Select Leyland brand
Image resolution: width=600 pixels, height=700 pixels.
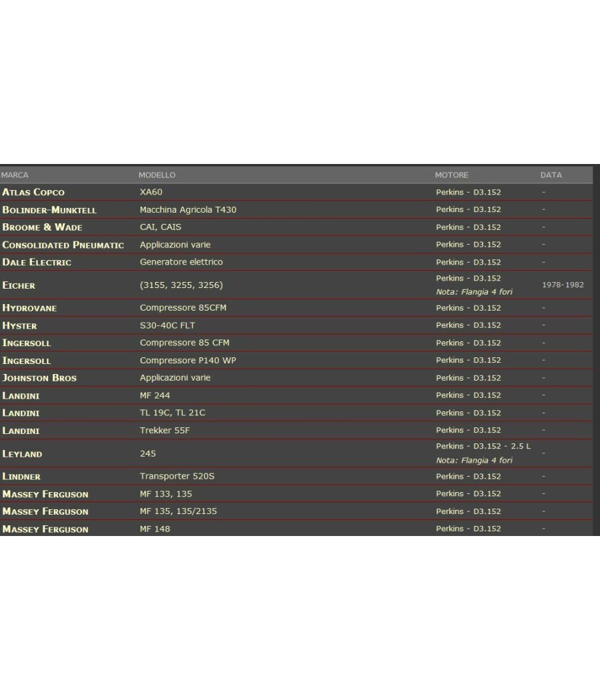pyautogui.click(x=22, y=454)
